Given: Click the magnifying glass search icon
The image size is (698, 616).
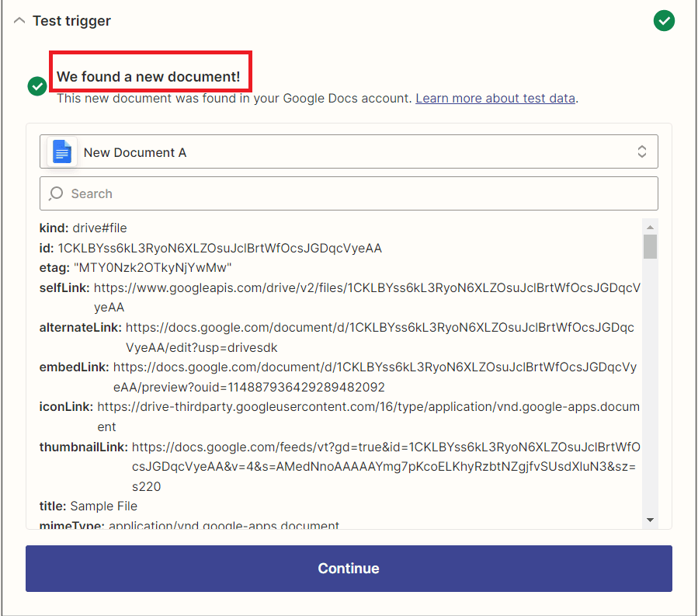Looking at the screenshot, I should click(56, 193).
